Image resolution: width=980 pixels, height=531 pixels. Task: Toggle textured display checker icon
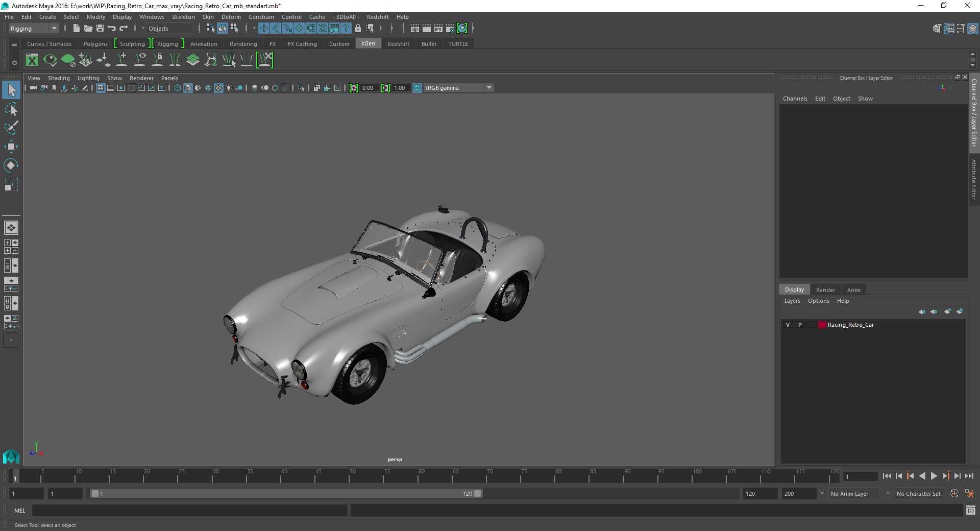pyautogui.click(x=218, y=88)
